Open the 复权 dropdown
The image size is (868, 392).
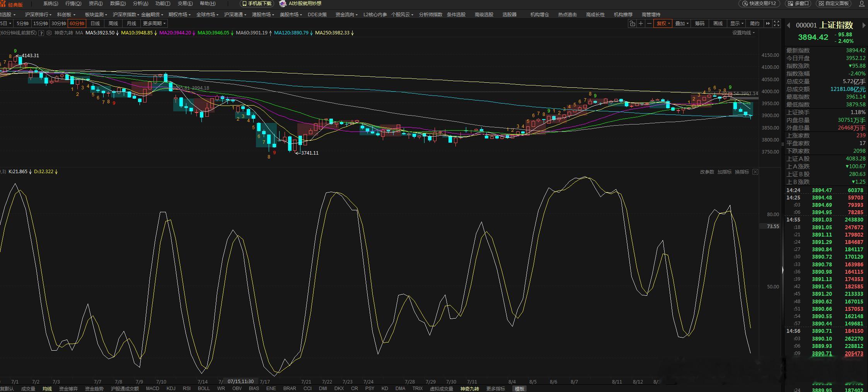664,24
